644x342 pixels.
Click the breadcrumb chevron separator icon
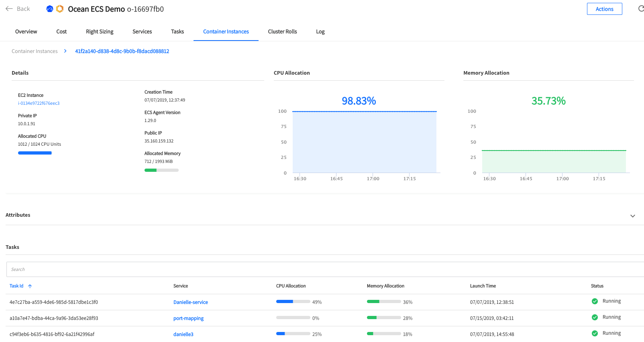pos(65,51)
